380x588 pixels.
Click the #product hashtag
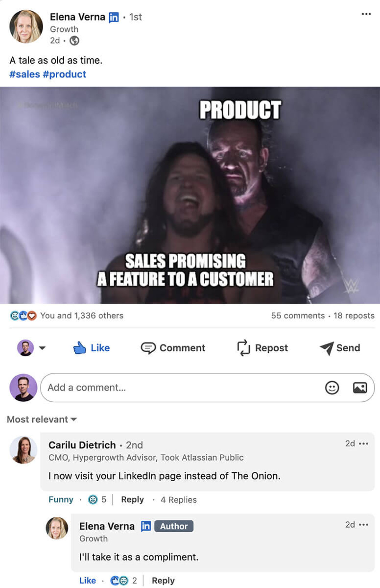click(x=64, y=74)
